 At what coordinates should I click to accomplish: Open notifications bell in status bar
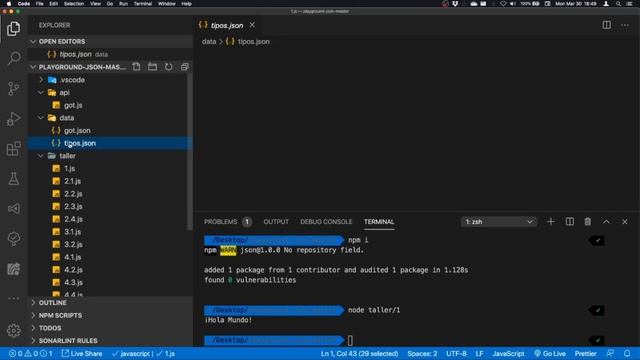point(627,353)
